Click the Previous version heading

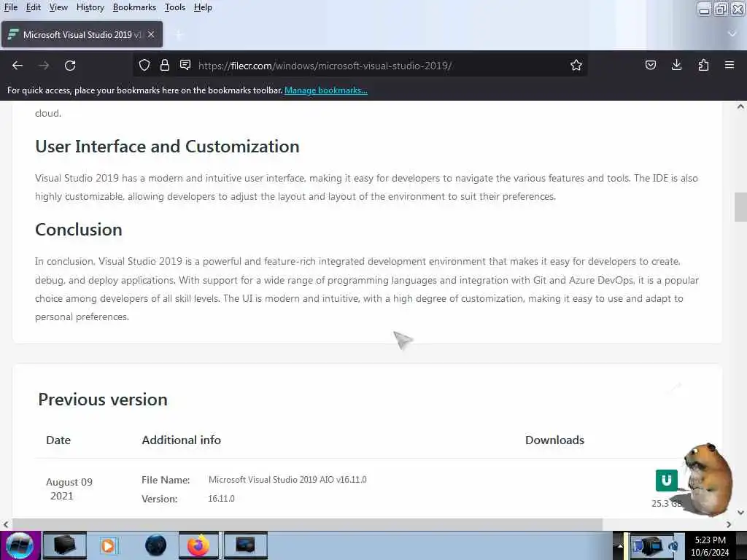(103, 400)
